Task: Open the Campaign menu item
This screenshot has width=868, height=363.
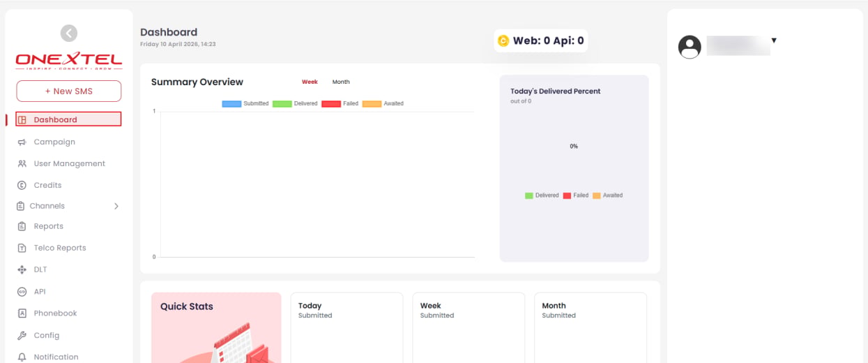Action: pos(54,142)
